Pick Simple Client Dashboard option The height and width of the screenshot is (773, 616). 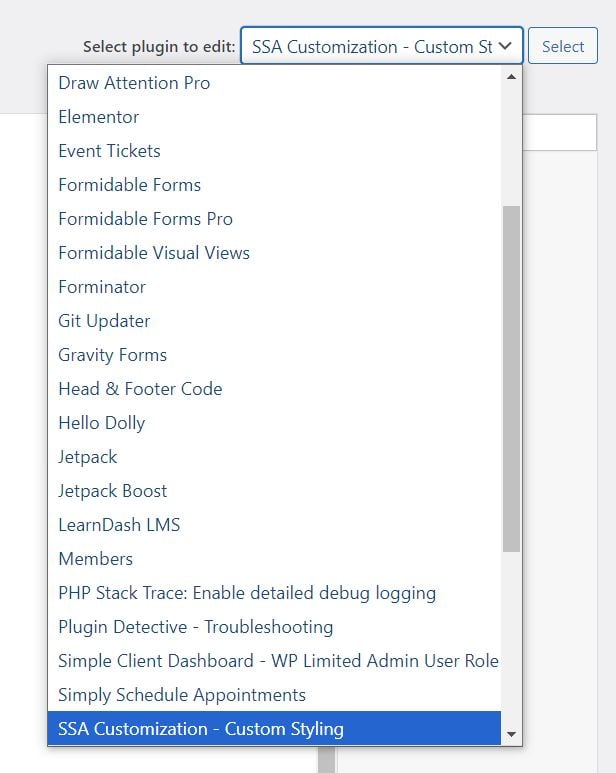point(274,661)
